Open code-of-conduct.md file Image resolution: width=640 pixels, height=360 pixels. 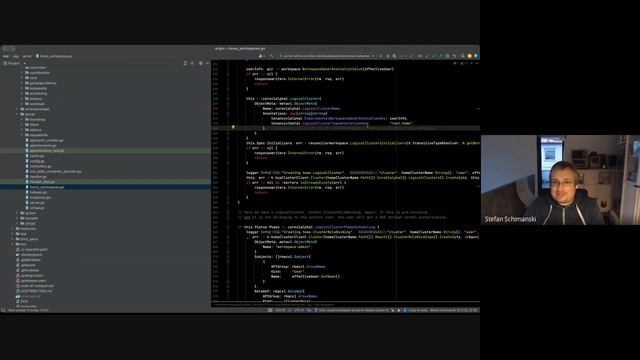point(34,286)
